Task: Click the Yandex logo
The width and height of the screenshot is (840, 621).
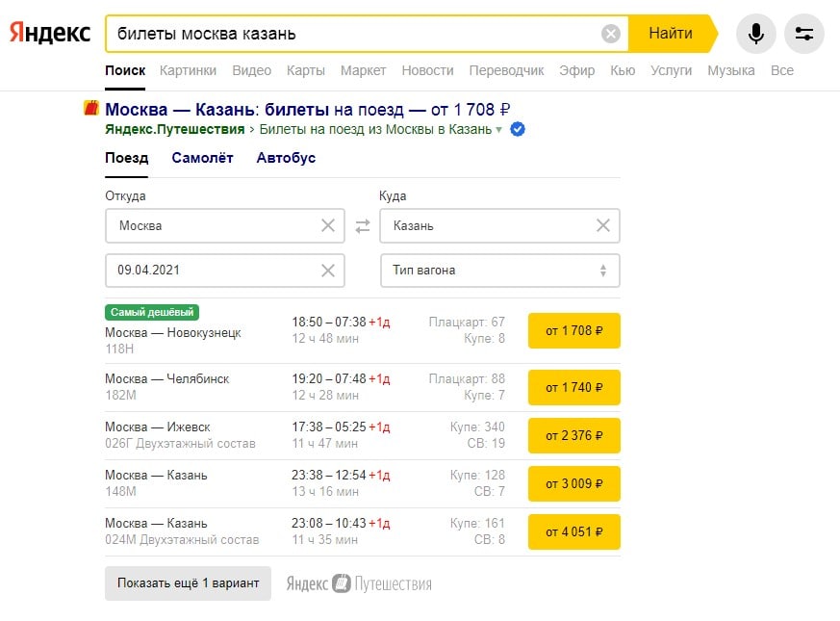Action: (50, 34)
